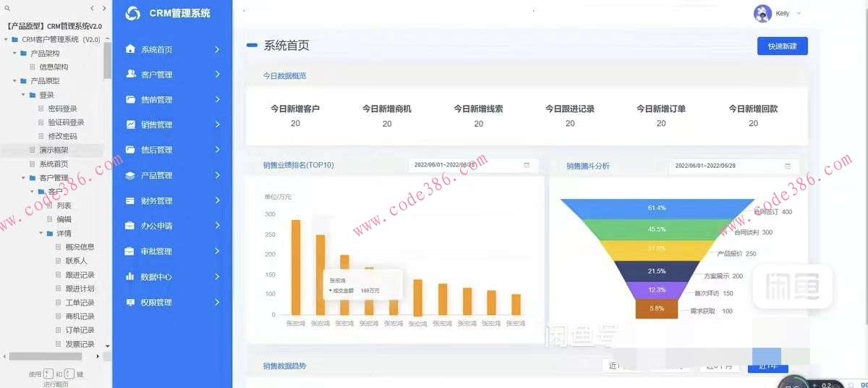Select 编辑 in the page tree

[64, 219]
